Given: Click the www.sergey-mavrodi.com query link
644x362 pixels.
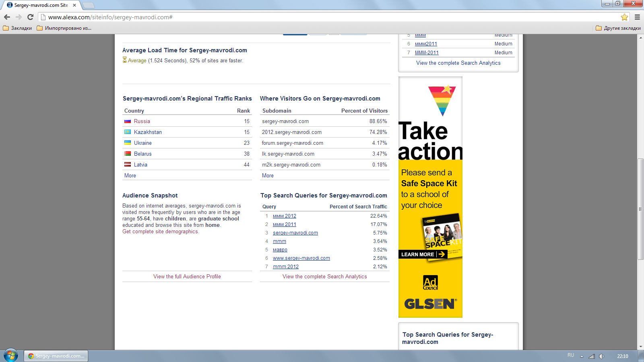Looking at the screenshot, I should (x=301, y=258).
